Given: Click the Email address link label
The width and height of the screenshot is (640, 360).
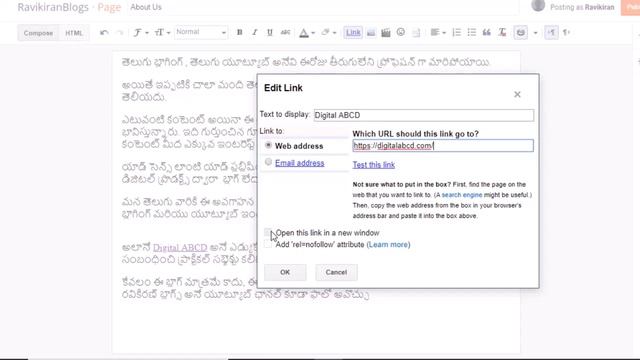Looking at the screenshot, I should [x=300, y=163].
